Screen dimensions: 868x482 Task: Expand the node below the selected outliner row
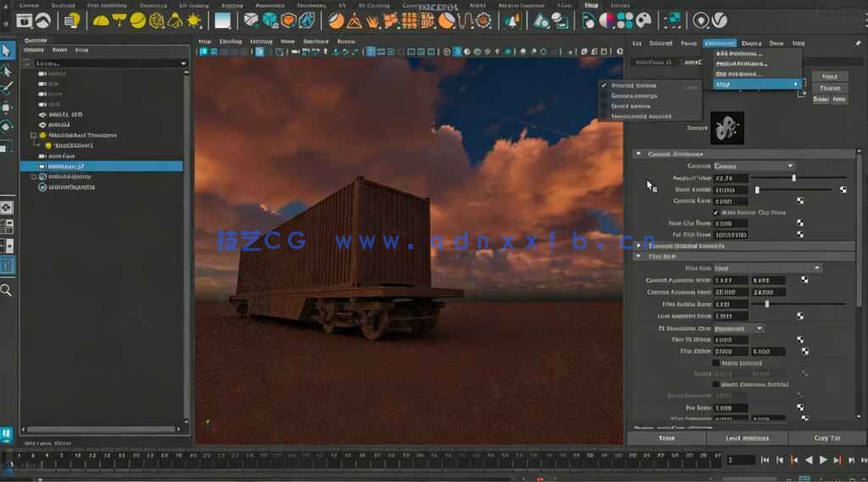(33, 177)
